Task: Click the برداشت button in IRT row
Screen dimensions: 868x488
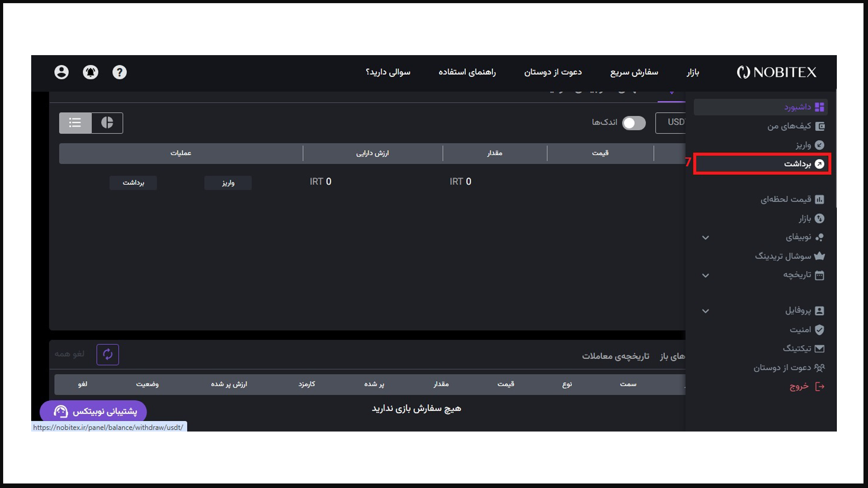Action: pyautogui.click(x=133, y=183)
